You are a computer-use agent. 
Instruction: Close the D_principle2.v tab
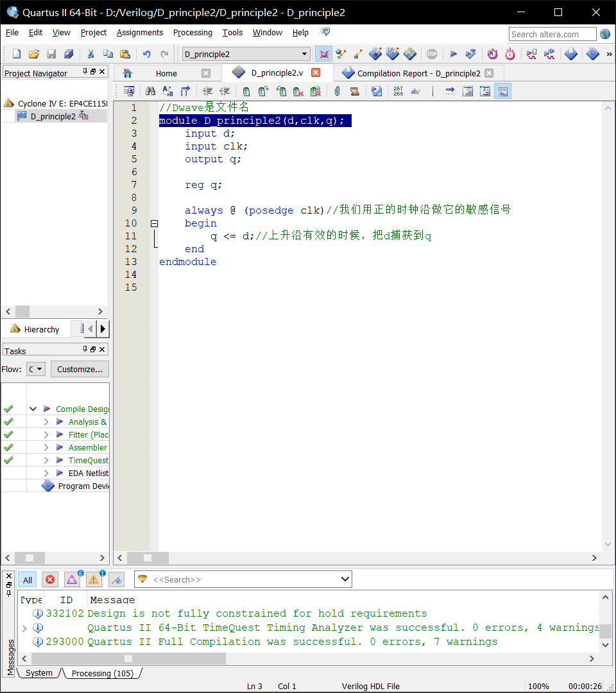(316, 73)
